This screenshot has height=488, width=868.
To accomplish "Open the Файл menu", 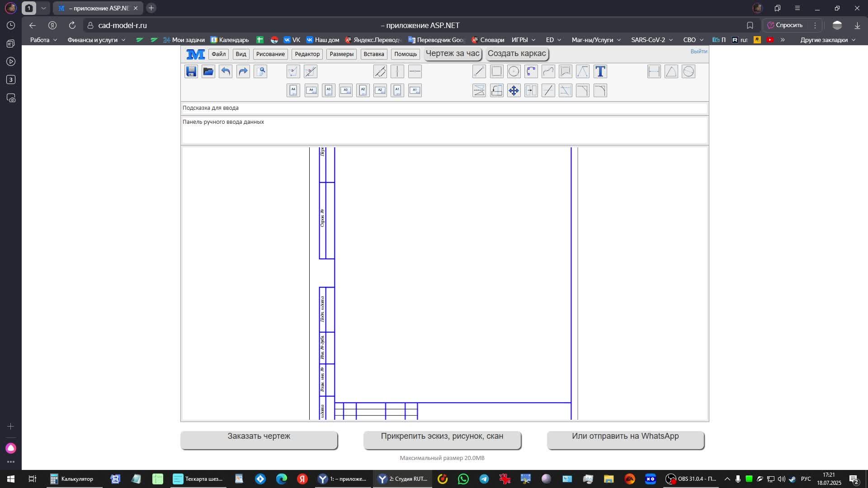I will (218, 54).
